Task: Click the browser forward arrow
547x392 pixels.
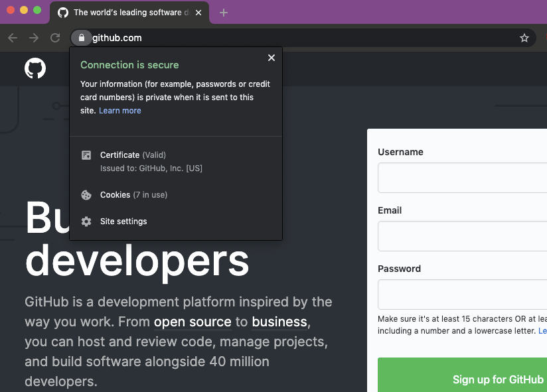Action: click(34, 38)
